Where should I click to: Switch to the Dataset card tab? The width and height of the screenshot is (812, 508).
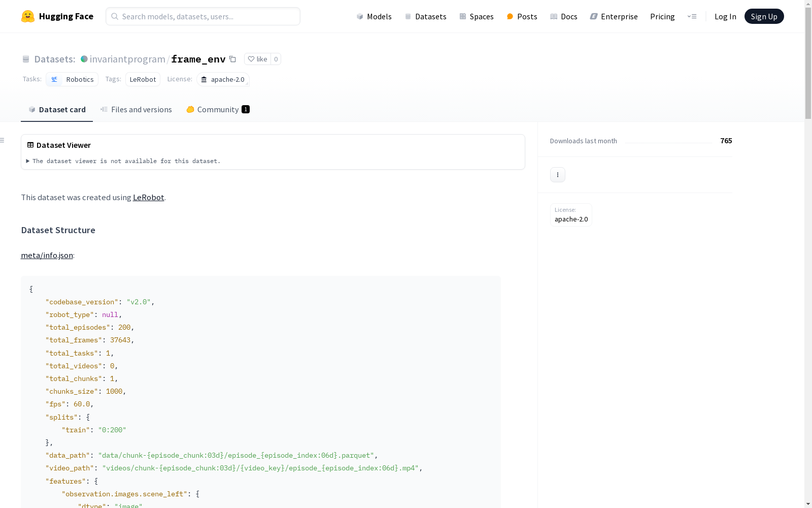[x=57, y=109]
